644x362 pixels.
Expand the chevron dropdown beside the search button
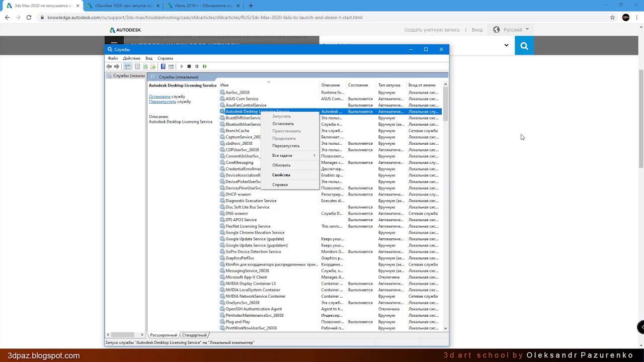tap(506, 45)
